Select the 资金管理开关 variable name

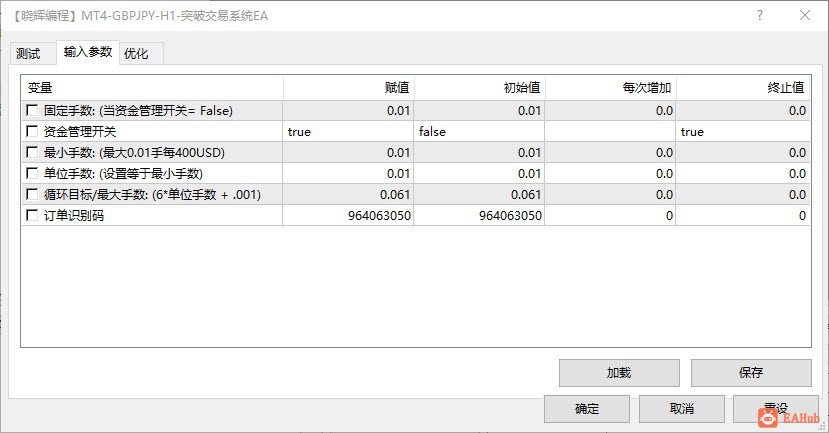tap(80, 132)
